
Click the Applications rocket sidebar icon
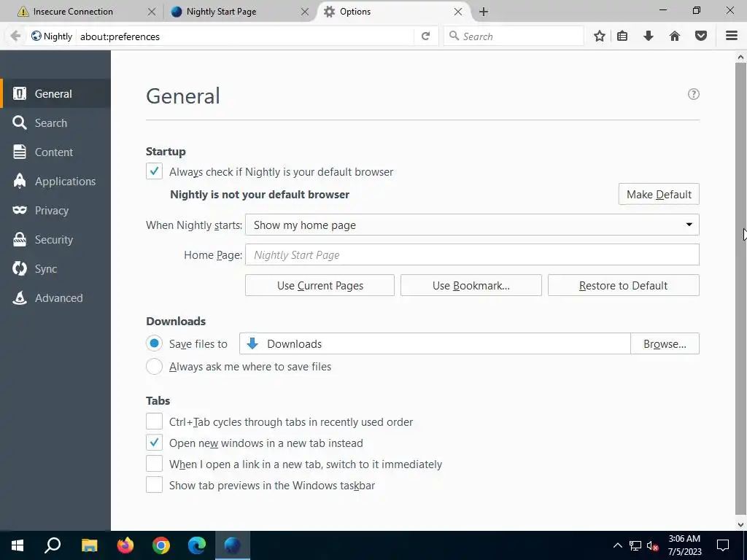click(x=20, y=181)
